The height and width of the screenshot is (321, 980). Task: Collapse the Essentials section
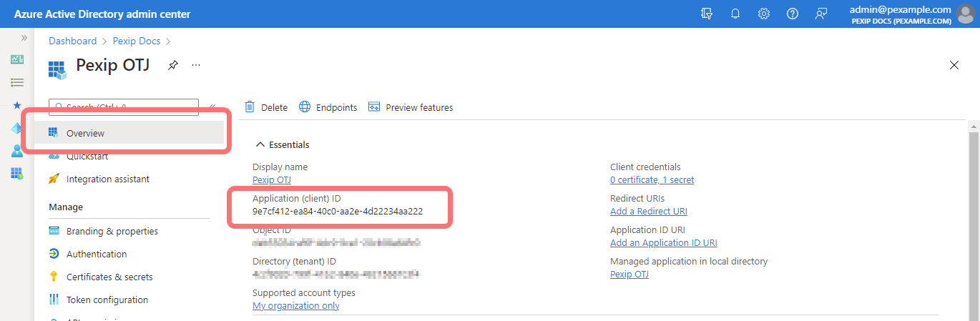[260, 144]
